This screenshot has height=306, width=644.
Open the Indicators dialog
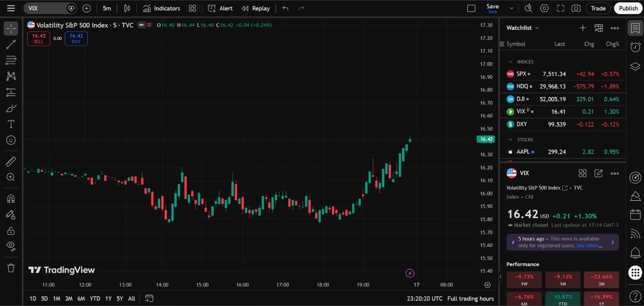(x=161, y=8)
